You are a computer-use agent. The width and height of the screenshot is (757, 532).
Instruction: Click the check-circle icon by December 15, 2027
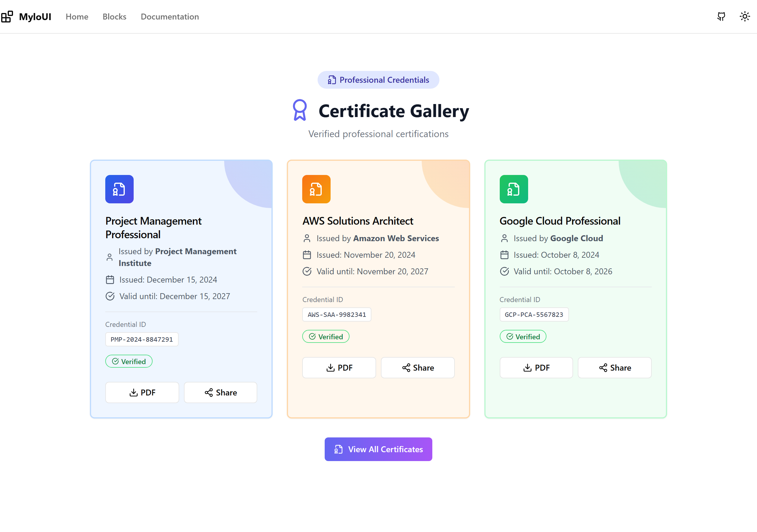(110, 296)
